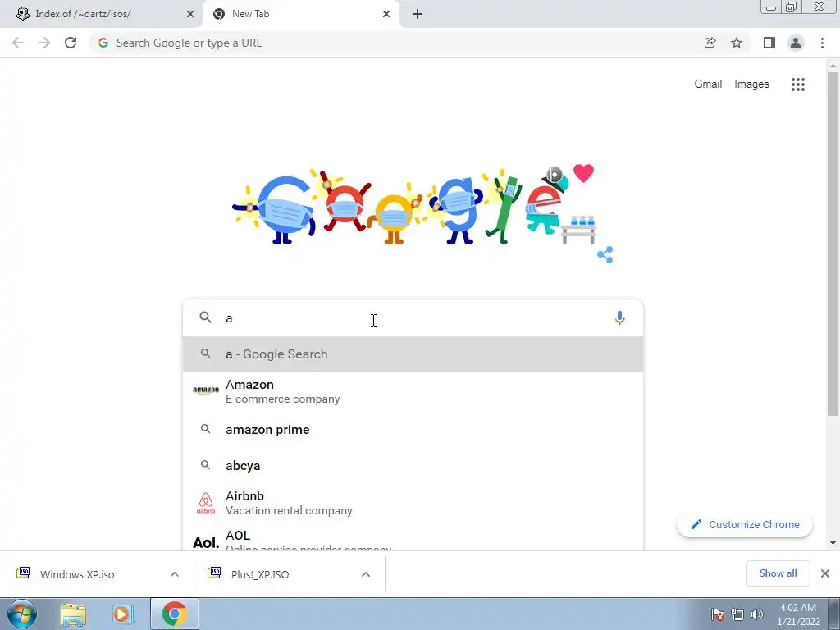Click the Plus!_XP.ISO file icon
840x630 pixels.
pos(214,573)
